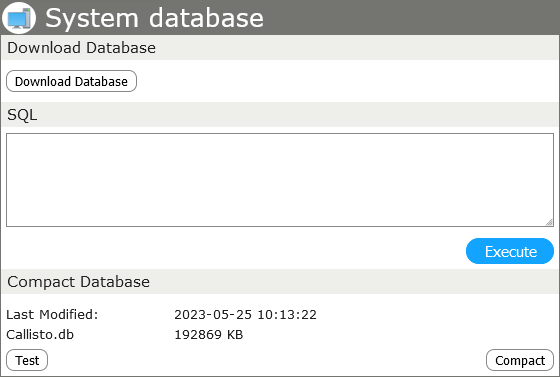Click the Download Database button
The height and width of the screenshot is (377, 560).
pyautogui.click(x=71, y=81)
